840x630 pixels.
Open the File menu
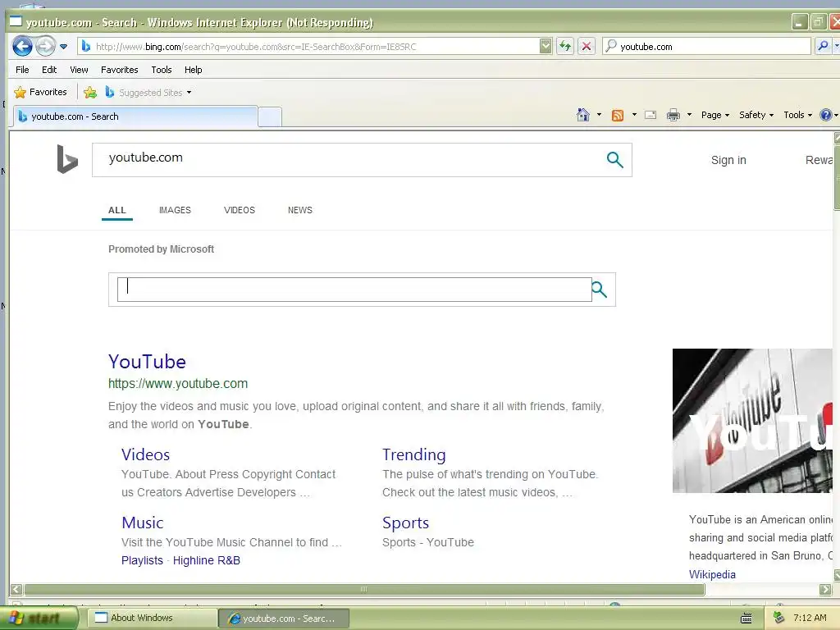pos(22,70)
